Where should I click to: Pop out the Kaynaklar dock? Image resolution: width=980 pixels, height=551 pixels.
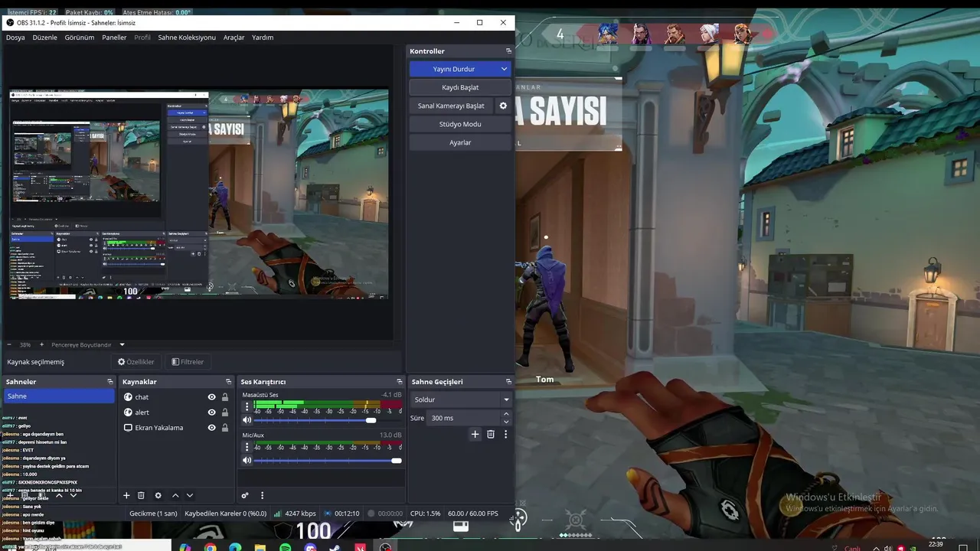228,382
